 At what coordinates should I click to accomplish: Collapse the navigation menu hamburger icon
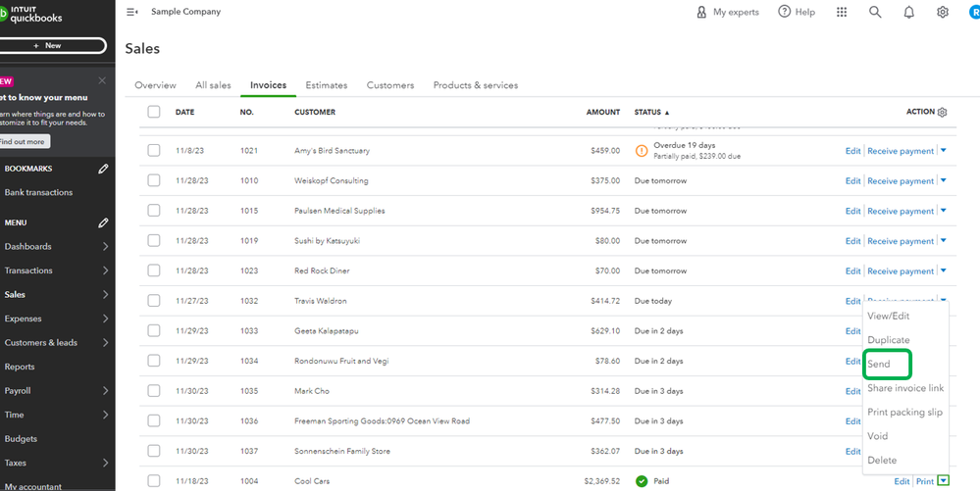click(x=132, y=12)
